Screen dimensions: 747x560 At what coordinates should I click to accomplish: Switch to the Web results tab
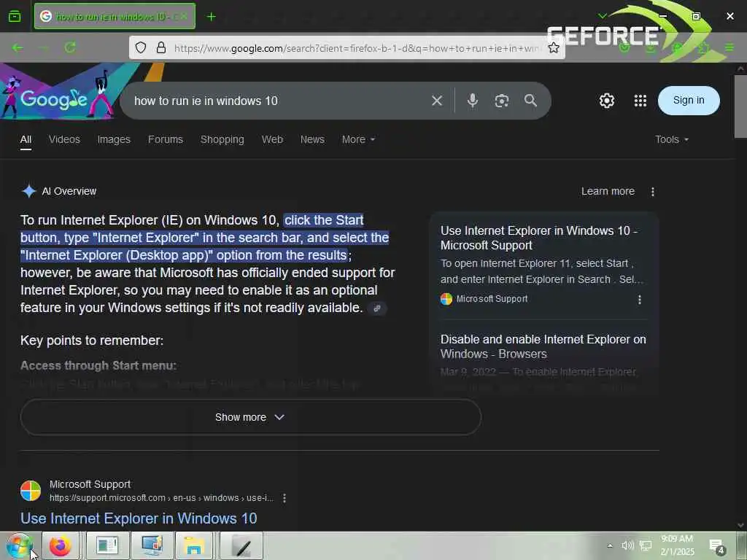pos(272,139)
